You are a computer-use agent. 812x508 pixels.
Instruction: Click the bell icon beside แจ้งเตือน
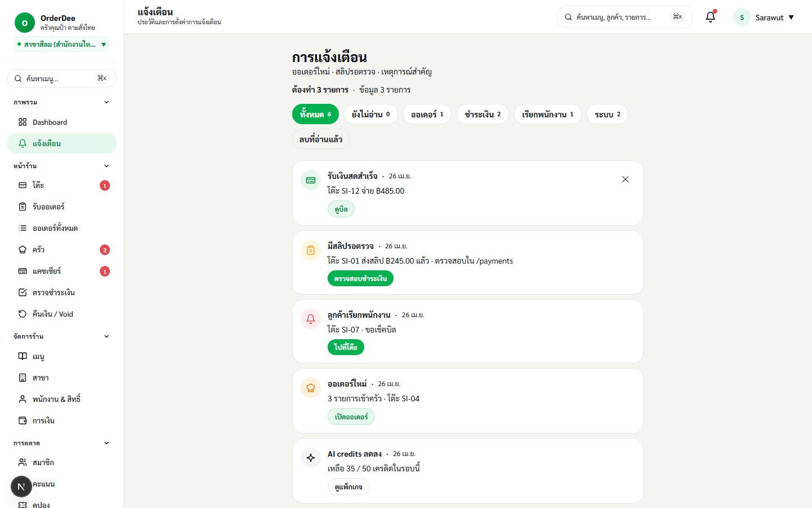point(23,143)
